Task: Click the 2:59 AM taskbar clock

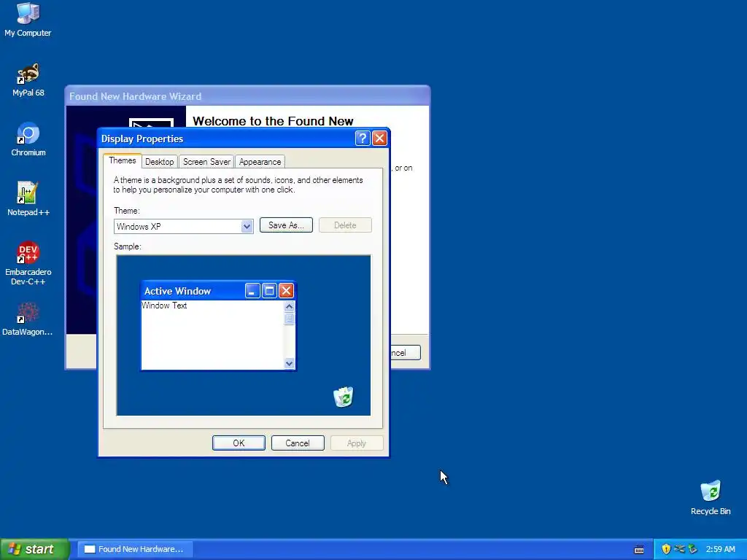Action: [720, 549]
